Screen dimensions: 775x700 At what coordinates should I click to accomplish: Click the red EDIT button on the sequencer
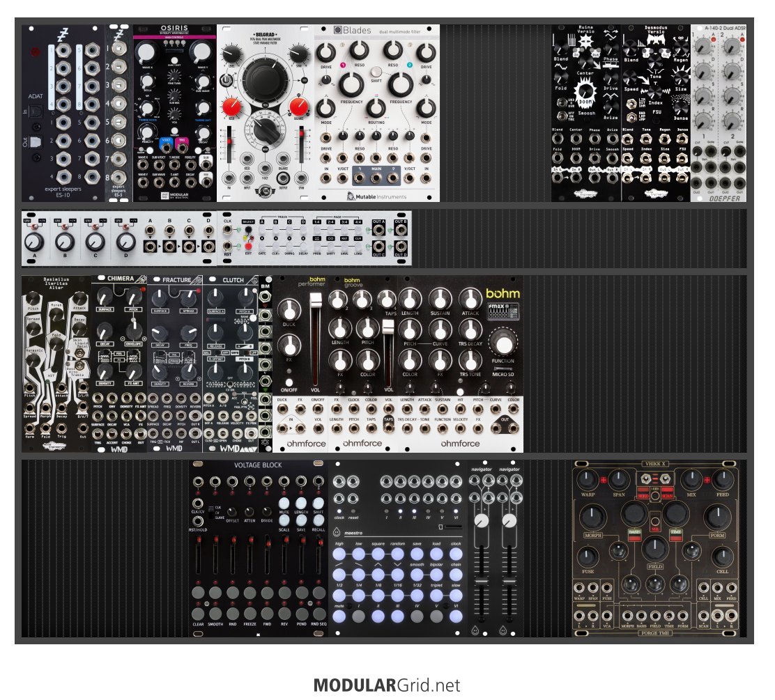point(249,245)
